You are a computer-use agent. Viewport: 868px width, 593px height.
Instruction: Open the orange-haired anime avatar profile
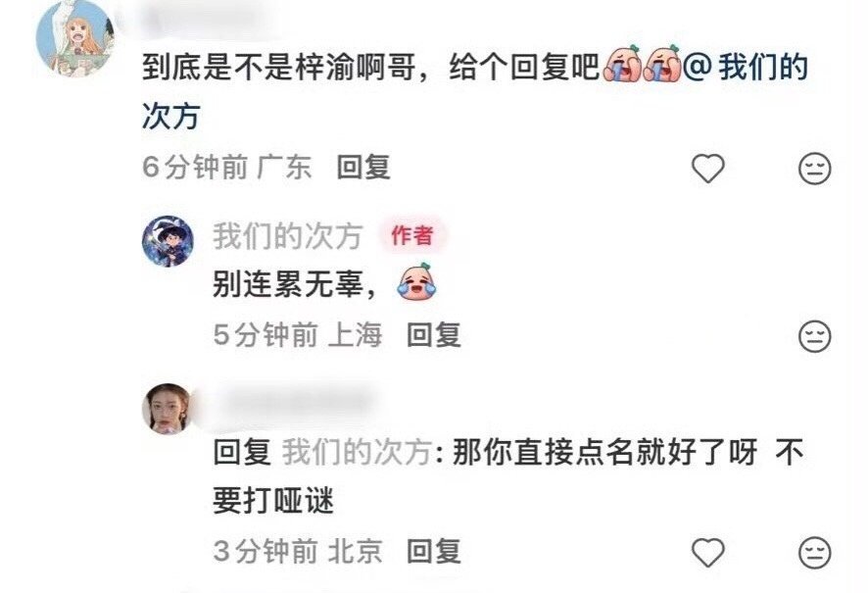[74, 39]
